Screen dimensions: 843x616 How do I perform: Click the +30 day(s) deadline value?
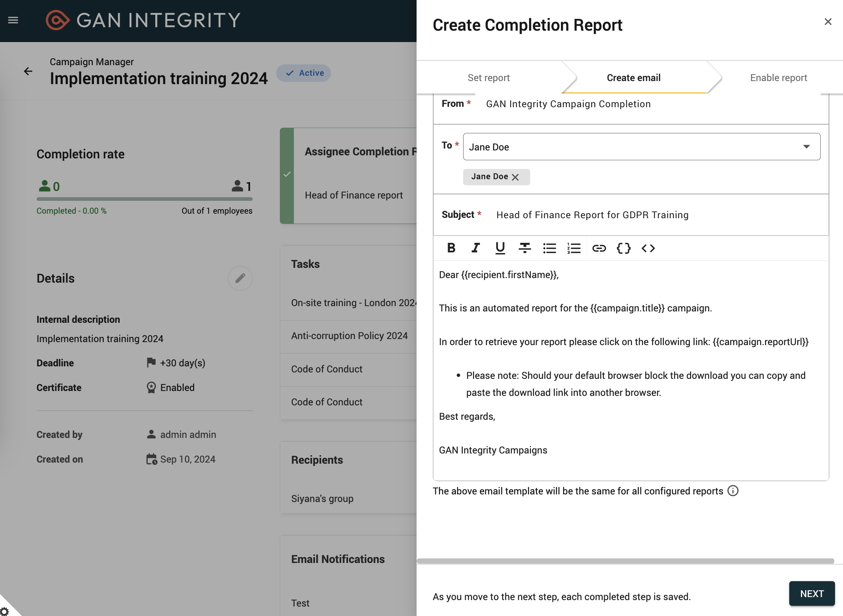click(183, 363)
